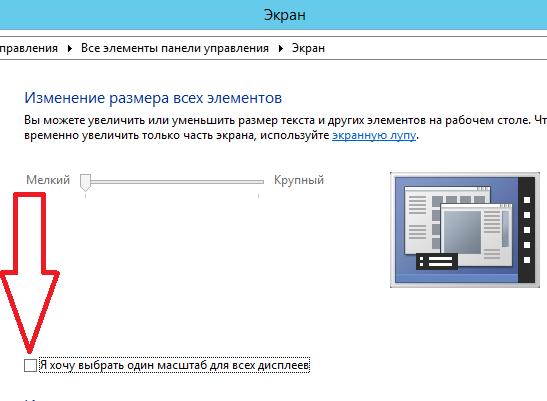Click the dark list icon in preview image
The image size is (547, 401).
pos(437,261)
